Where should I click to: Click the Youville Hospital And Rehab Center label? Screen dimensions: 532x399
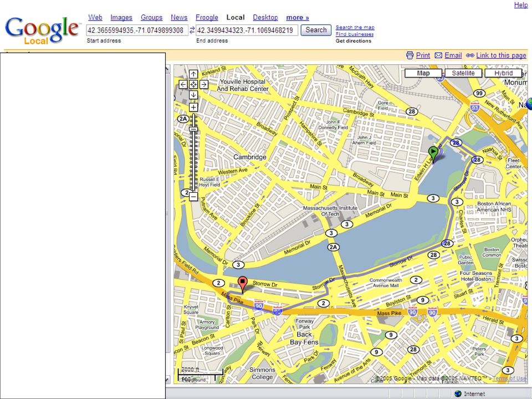point(243,85)
